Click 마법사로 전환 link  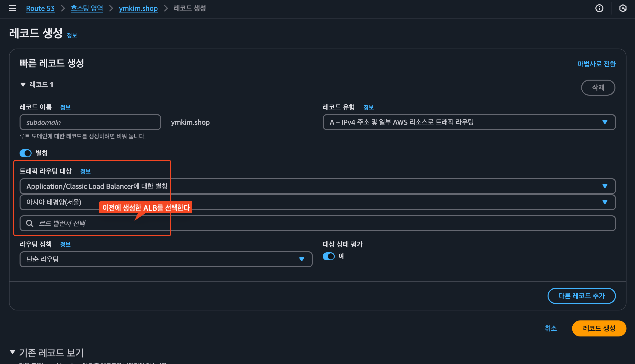click(x=596, y=64)
